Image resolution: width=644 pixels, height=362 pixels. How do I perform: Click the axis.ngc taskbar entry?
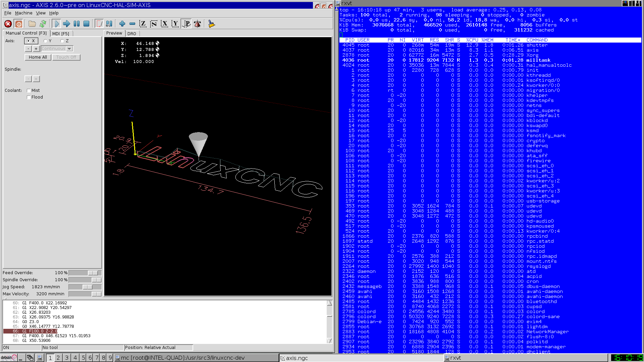point(361,358)
